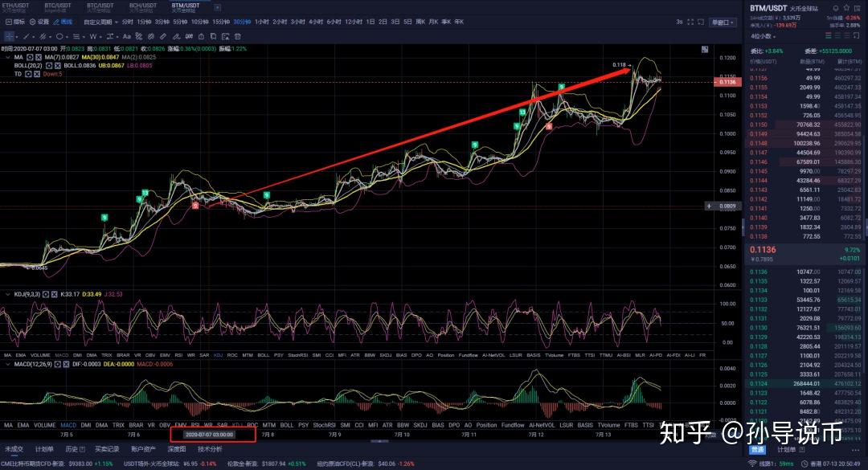Expand trend line tool options arrow

tap(33, 37)
